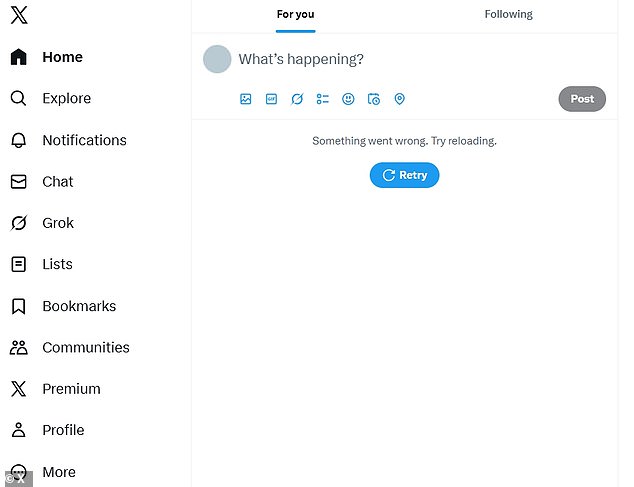This screenshot has height=487, width=634.
Task: Click the Grok icon in composer toolbar
Action: click(297, 99)
